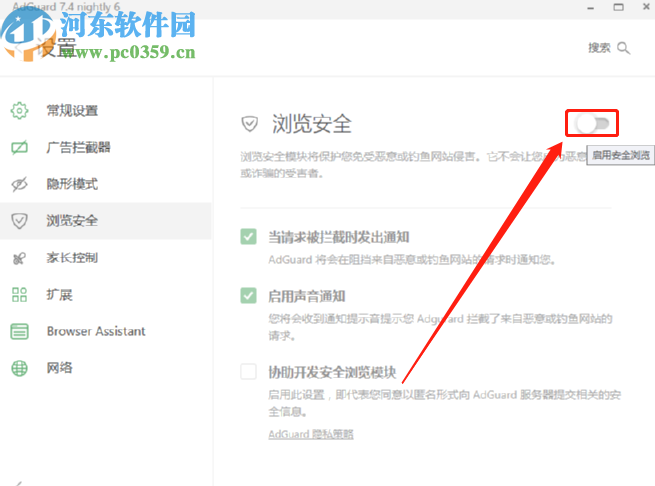The height and width of the screenshot is (486, 655).
Task: Click the General Settings gear icon
Action: 19,111
